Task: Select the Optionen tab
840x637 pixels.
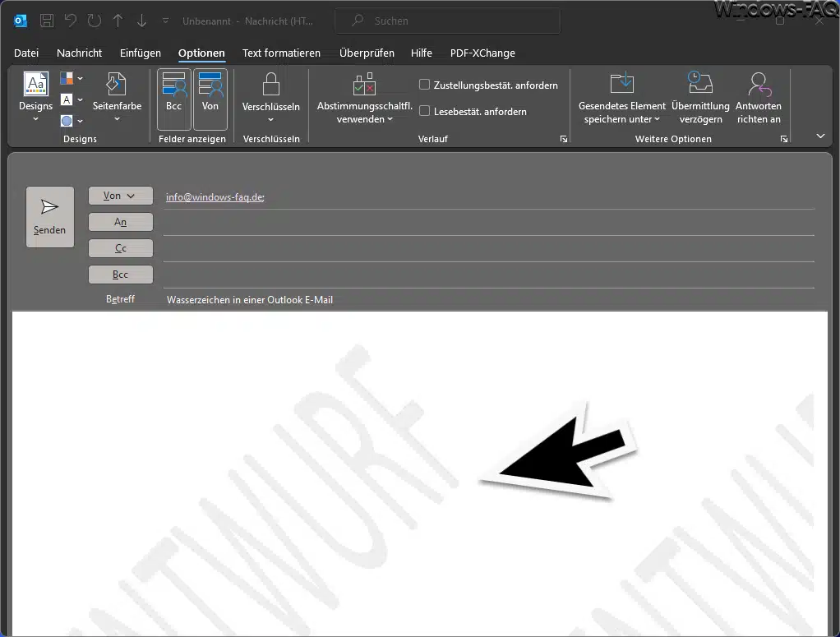Action: 201,53
